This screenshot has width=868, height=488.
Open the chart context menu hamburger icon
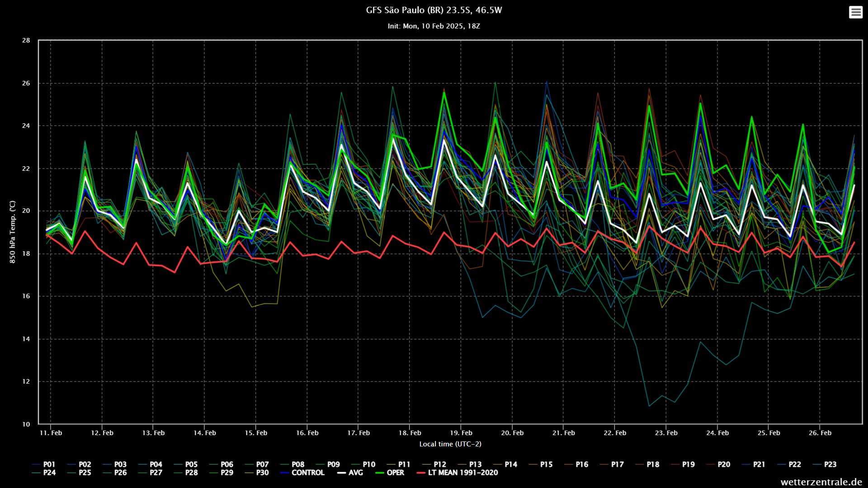(855, 12)
